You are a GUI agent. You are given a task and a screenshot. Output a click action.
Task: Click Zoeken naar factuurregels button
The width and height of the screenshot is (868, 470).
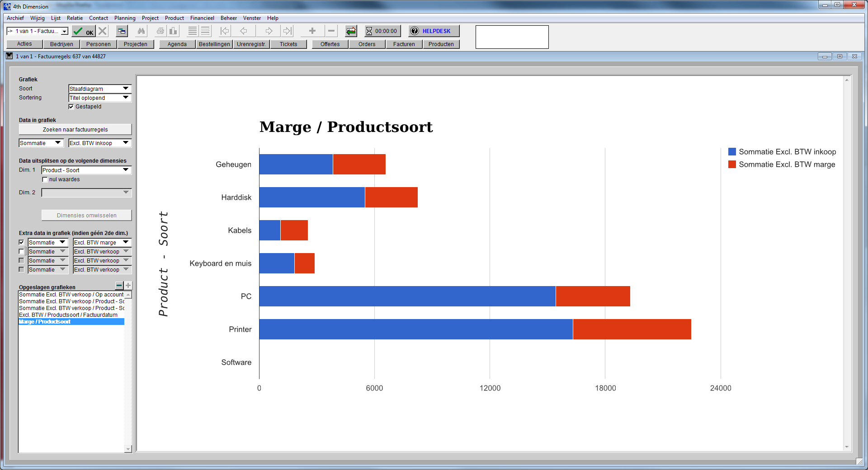tap(75, 130)
